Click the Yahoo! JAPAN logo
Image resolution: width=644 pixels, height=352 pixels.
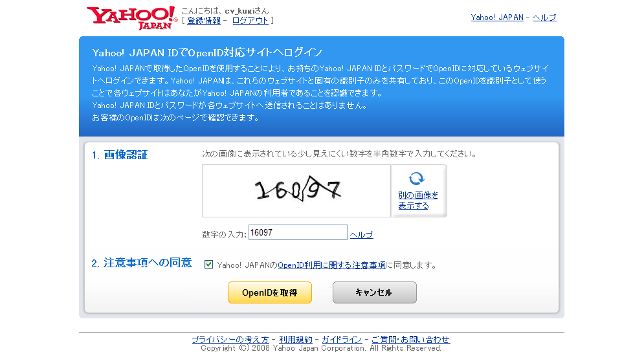click(x=131, y=18)
